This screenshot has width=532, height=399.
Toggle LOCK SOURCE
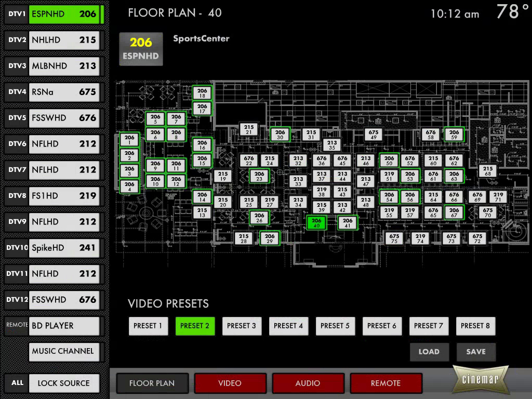pos(64,383)
